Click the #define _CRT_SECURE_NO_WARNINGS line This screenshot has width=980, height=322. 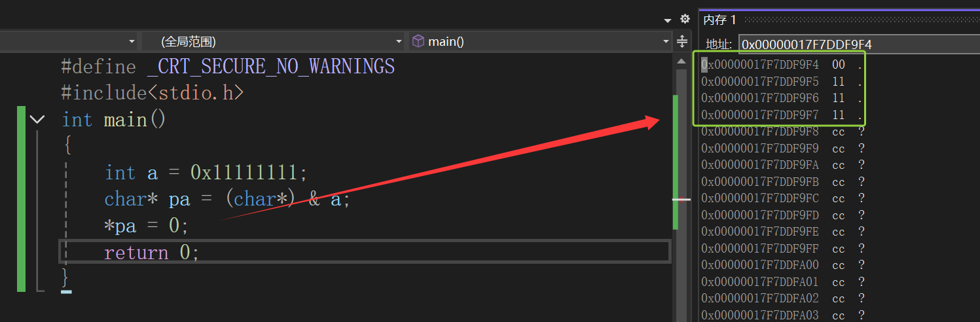(228, 66)
